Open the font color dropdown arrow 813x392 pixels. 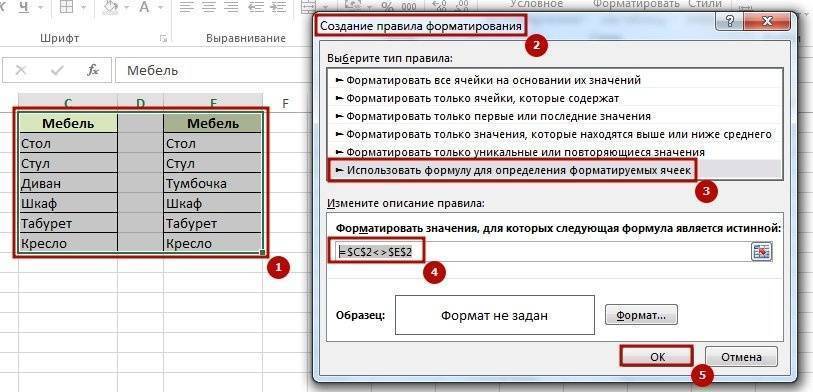160,7
